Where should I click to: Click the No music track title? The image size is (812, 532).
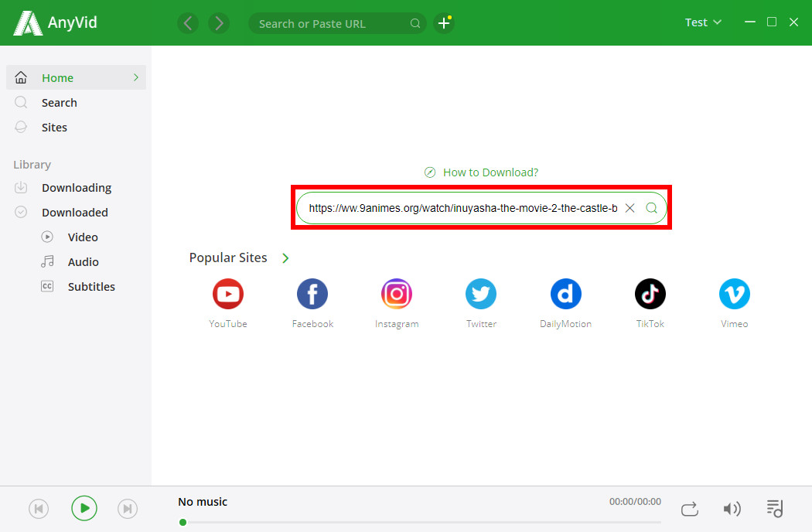pyautogui.click(x=203, y=501)
